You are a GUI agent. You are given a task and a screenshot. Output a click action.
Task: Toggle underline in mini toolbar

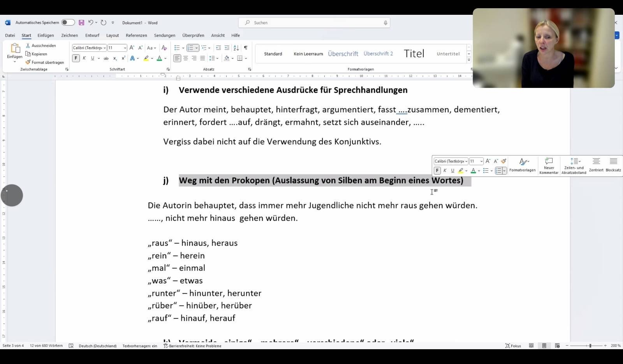(452, 170)
